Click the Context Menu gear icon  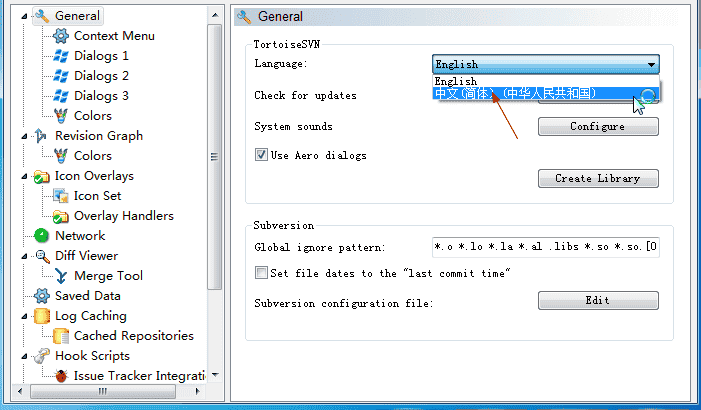(61, 36)
